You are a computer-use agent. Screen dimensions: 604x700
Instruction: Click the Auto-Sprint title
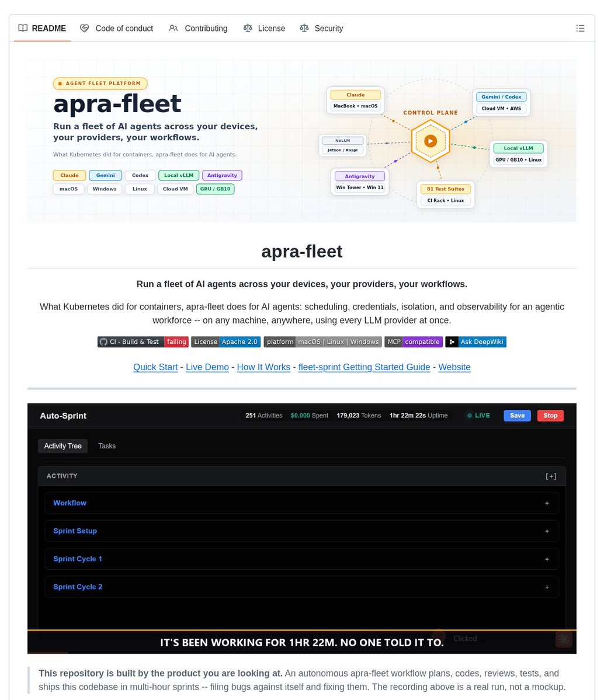coord(63,416)
